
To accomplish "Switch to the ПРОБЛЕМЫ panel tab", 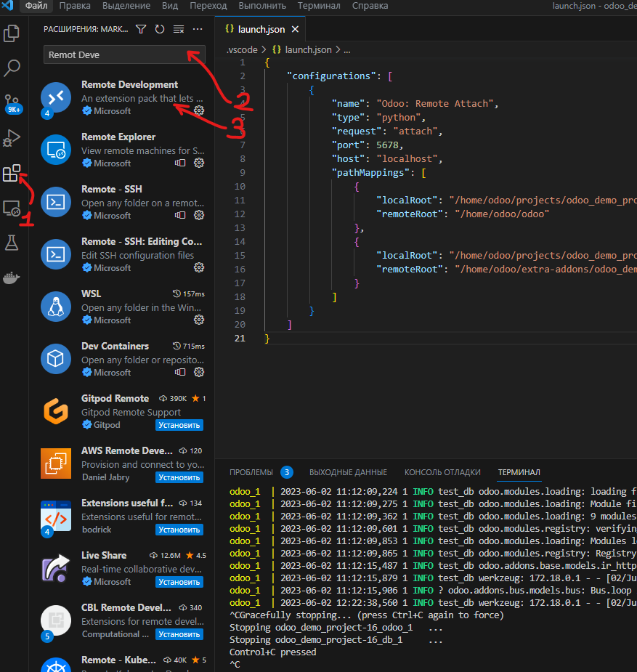I will [251, 472].
